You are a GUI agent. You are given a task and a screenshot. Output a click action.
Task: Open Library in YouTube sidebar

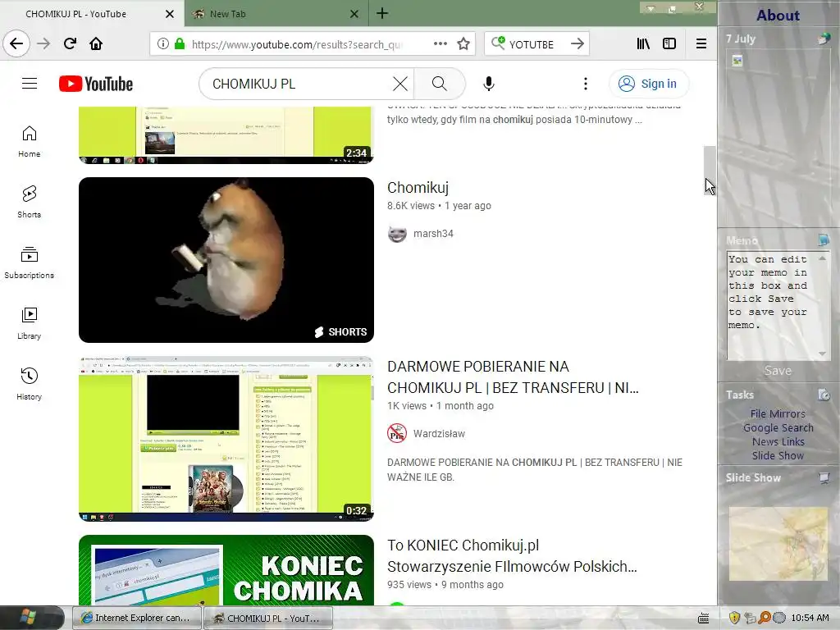pyautogui.click(x=29, y=323)
